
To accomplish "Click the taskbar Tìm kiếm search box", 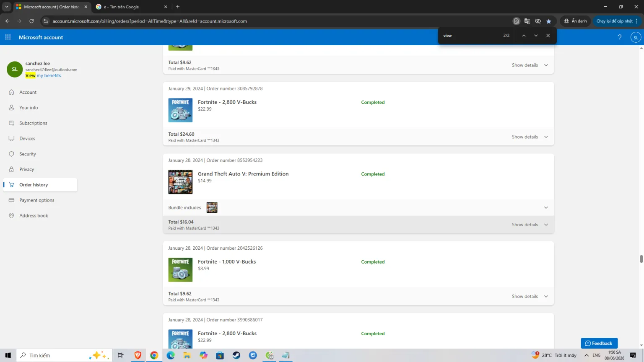I will [65, 355].
